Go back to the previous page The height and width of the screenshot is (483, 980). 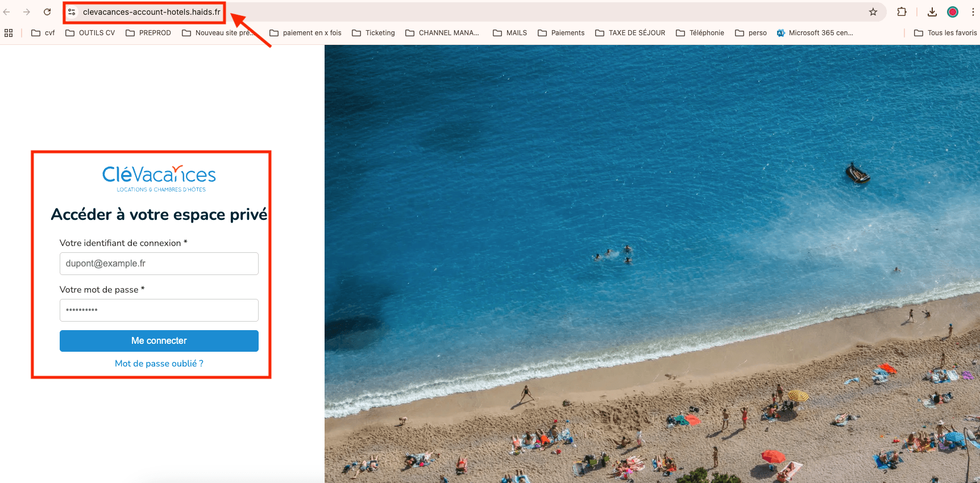[7, 12]
